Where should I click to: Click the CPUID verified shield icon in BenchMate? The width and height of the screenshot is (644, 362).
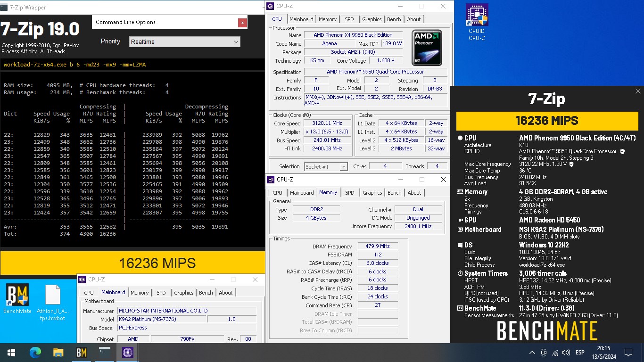[622, 152]
